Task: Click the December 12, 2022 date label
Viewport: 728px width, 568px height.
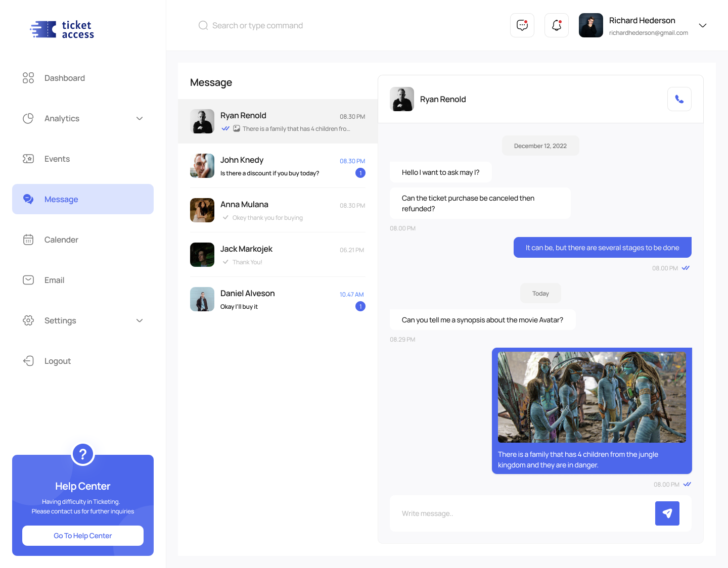Action: coord(540,146)
